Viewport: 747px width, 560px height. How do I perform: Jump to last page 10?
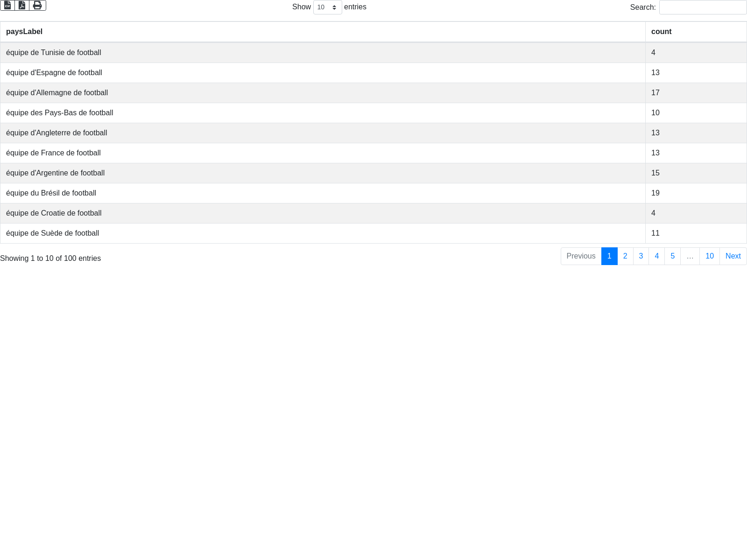pyautogui.click(x=709, y=256)
